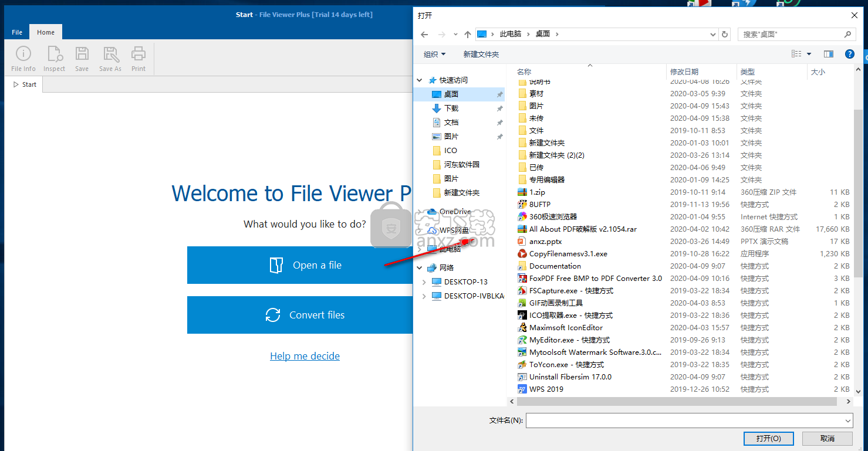The height and width of the screenshot is (451, 868).
Task: Select the 专用编辑器 folder row
Action: click(684, 180)
